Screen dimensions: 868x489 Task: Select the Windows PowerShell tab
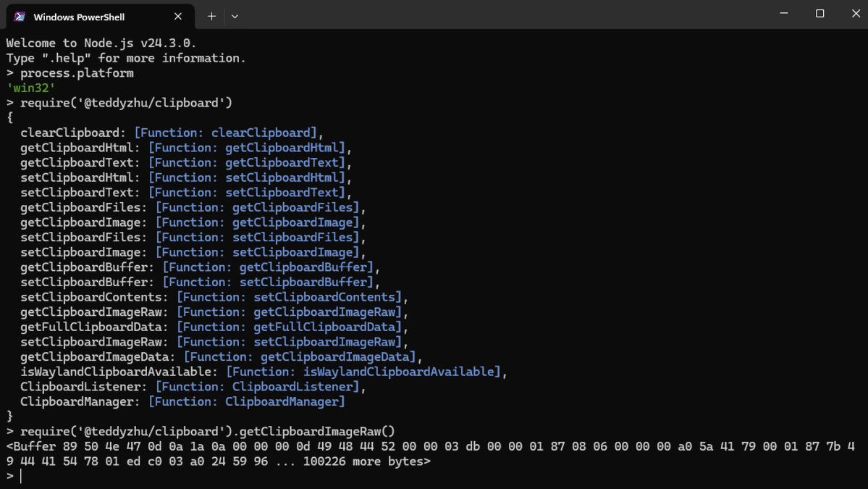[100, 17]
